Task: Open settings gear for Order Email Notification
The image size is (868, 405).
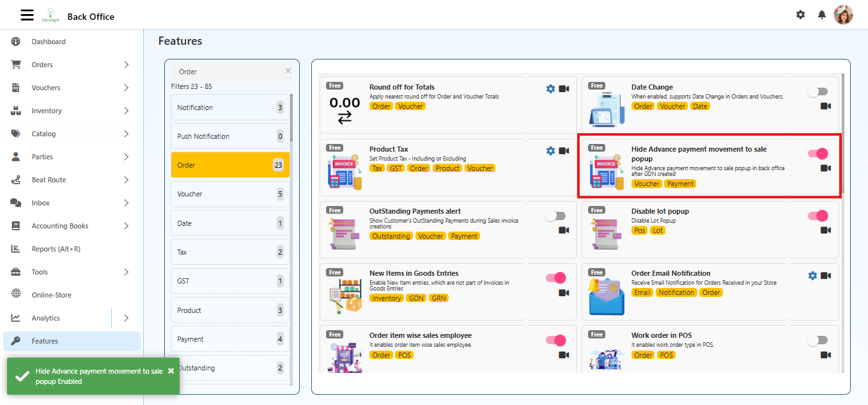Action: tap(812, 275)
